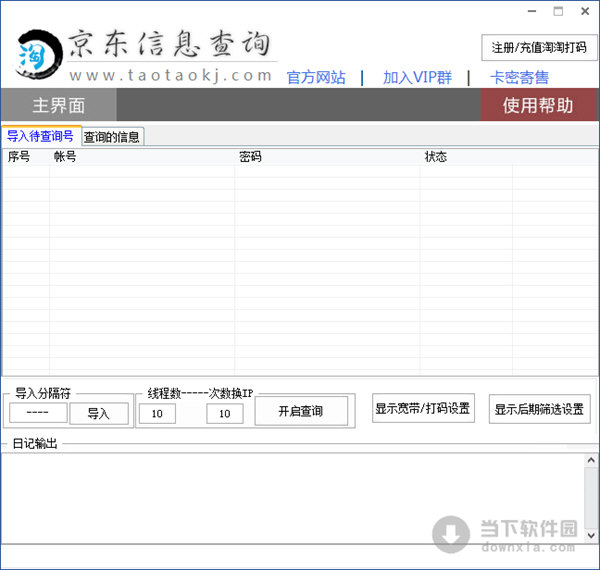Viewport: 600px width, 570px height.
Task: Click the log scrollbar up arrow
Action: tap(591, 460)
